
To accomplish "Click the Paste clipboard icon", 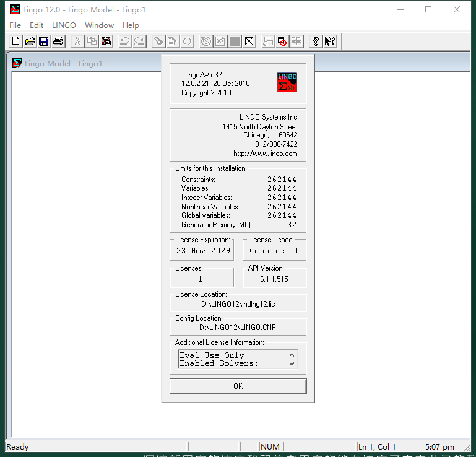I will coord(106,41).
